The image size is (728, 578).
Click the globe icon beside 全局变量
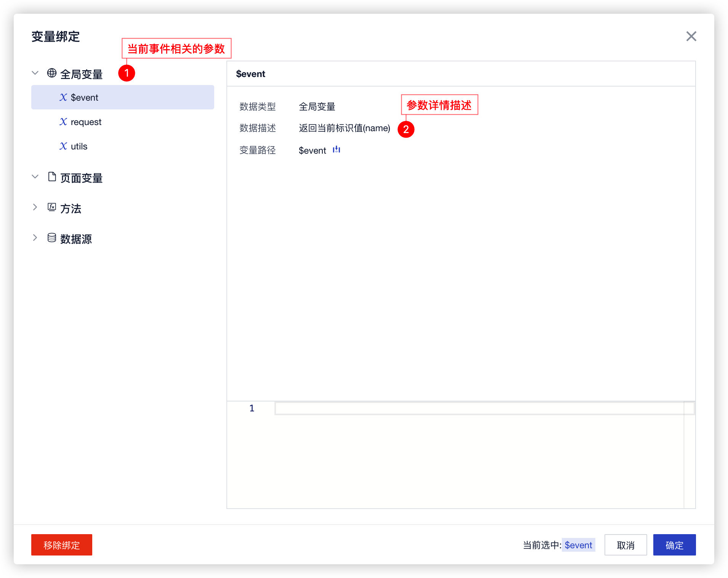click(52, 73)
